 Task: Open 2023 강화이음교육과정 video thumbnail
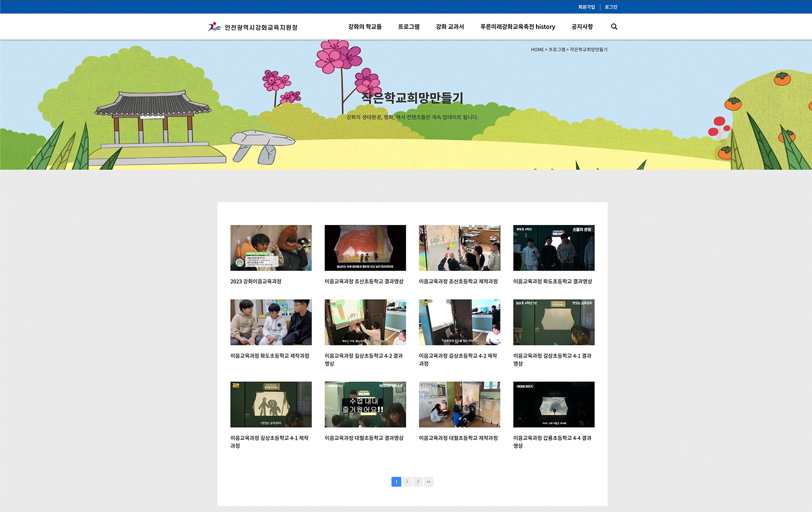tap(271, 248)
